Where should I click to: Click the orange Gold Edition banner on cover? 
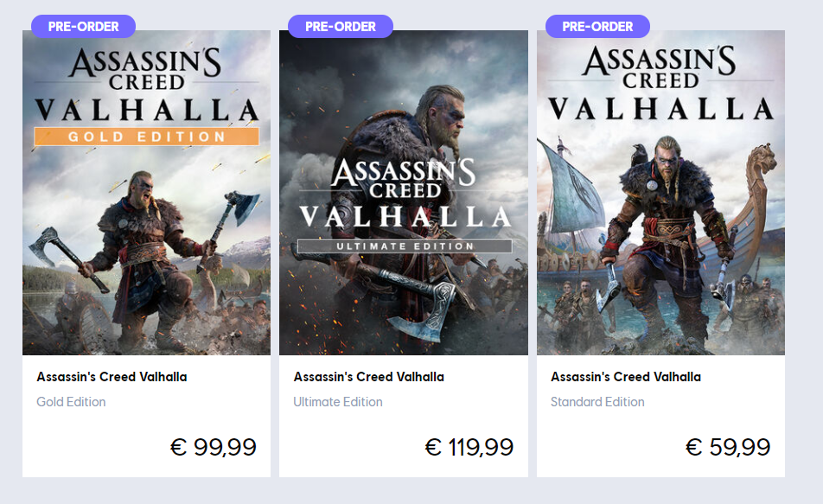(x=146, y=137)
